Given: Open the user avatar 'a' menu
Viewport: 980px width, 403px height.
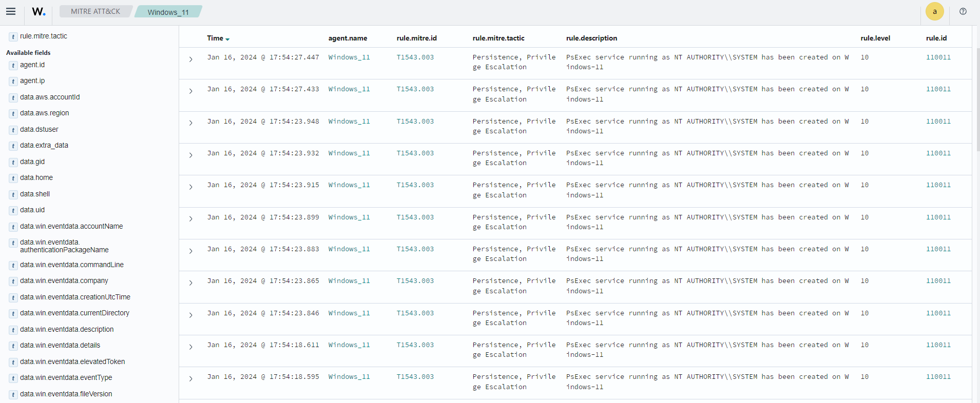Looking at the screenshot, I should pos(934,11).
